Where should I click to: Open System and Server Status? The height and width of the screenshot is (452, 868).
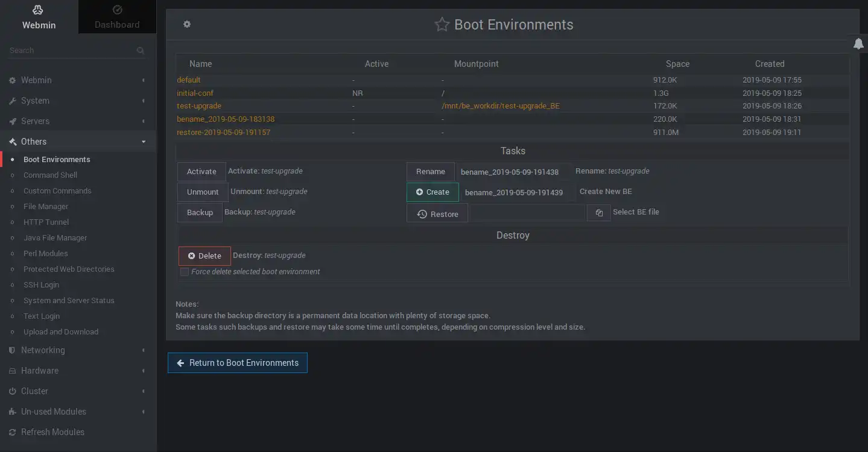click(69, 300)
